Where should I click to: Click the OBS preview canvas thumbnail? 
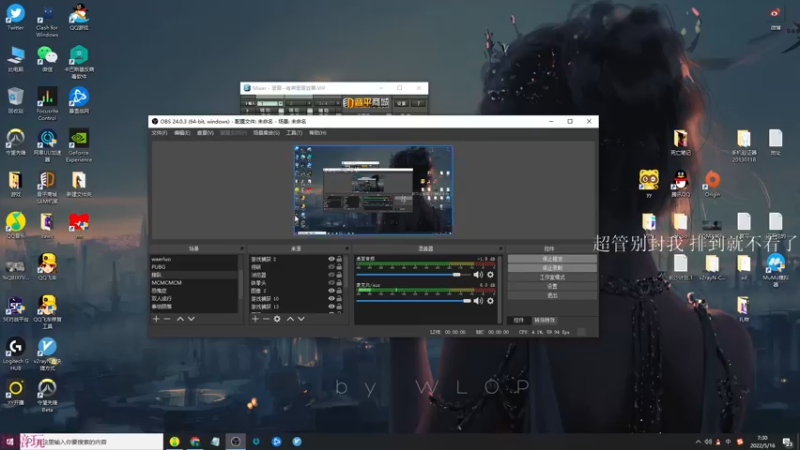click(x=373, y=190)
